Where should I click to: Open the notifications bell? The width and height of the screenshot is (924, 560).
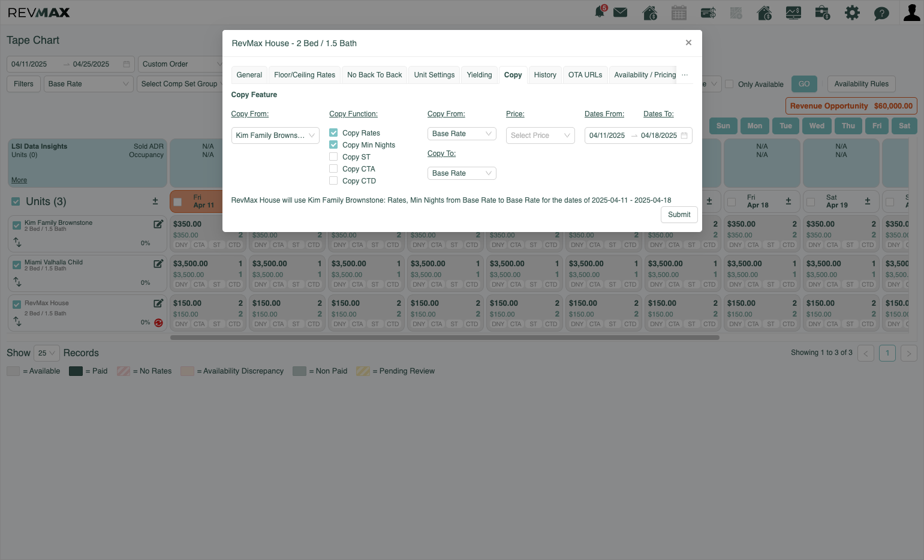pyautogui.click(x=600, y=13)
